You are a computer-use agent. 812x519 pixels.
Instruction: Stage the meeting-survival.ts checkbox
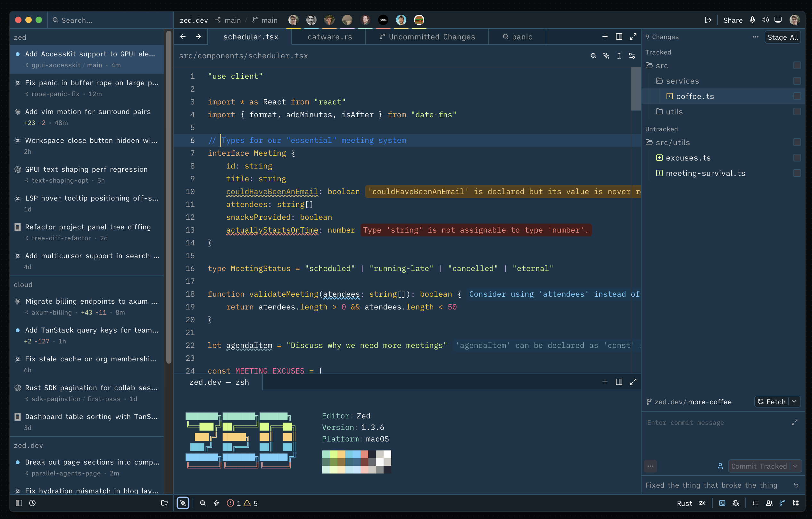[x=797, y=173]
